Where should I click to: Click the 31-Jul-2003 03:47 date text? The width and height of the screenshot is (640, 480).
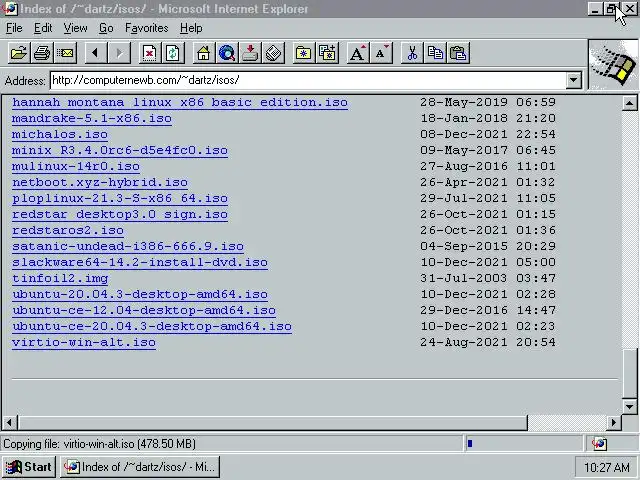pyautogui.click(x=488, y=278)
